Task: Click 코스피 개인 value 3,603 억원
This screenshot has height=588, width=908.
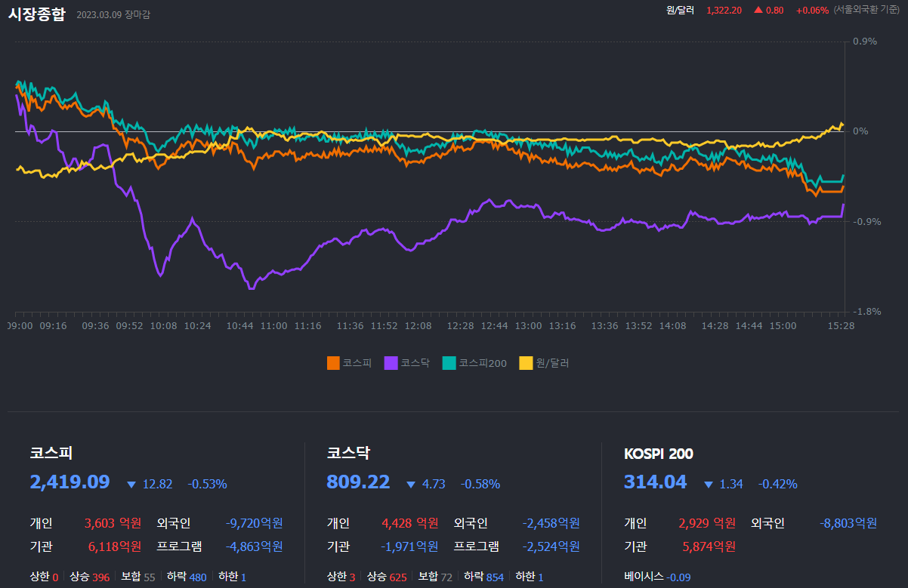Action: (x=113, y=523)
